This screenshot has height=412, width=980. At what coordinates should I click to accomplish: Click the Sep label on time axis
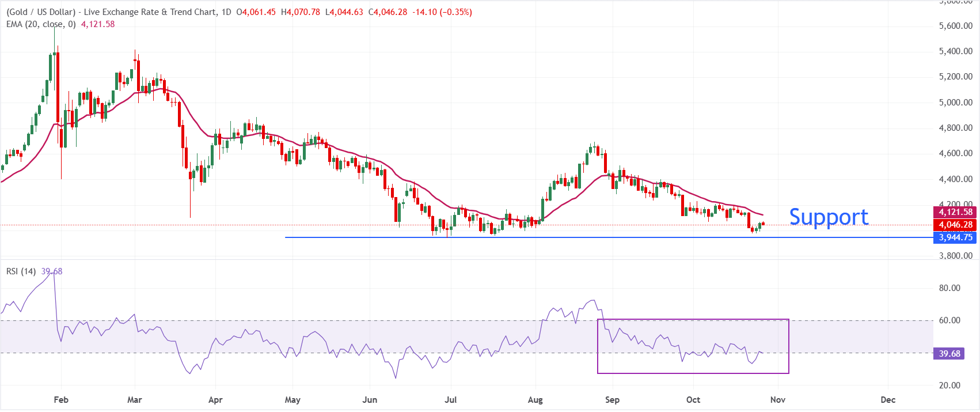(x=613, y=400)
